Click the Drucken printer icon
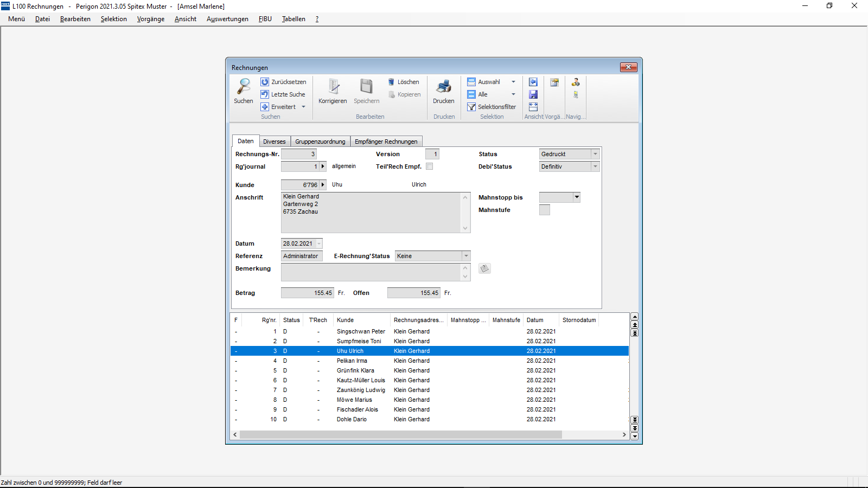Viewport: 868px width, 488px height. point(443,87)
